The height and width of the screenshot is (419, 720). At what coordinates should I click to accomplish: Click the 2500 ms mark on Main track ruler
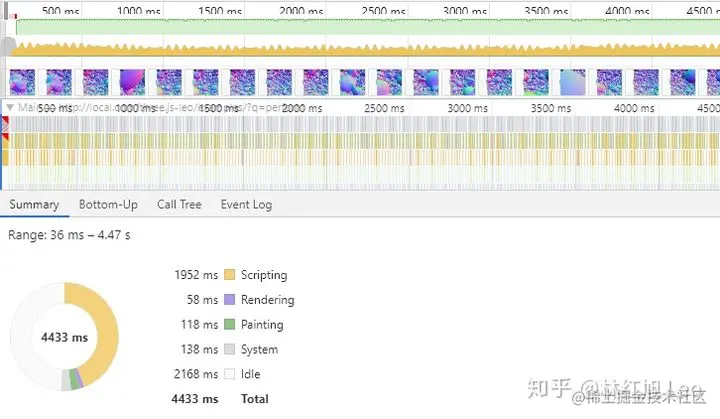[x=384, y=108]
